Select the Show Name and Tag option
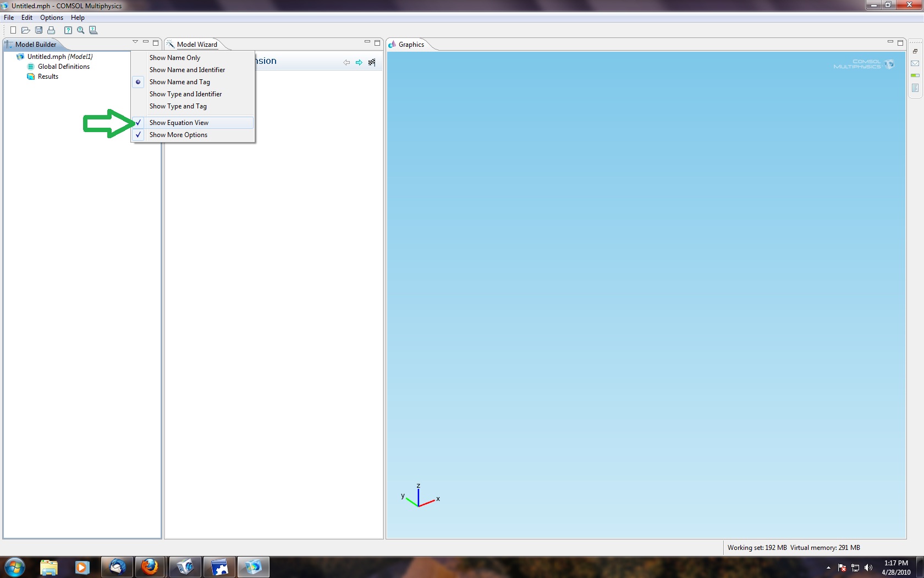Viewport: 924px width, 578px height. (179, 82)
